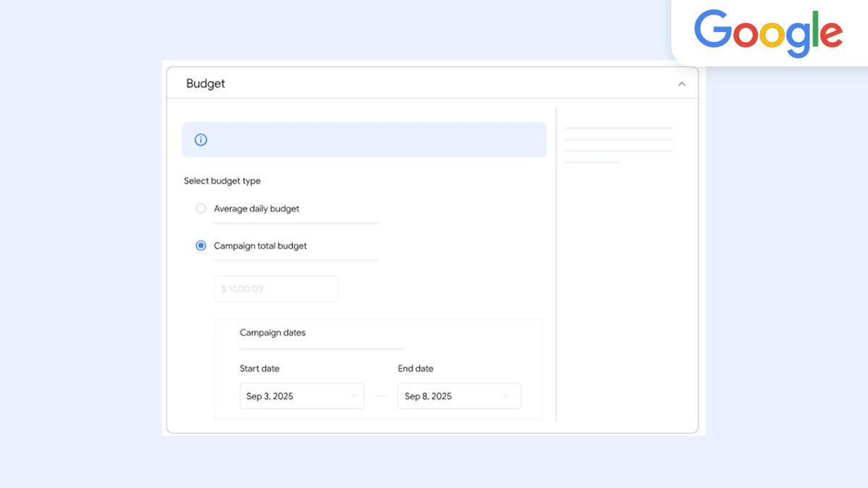This screenshot has height=488, width=868.
Task: Click the Average daily budget text label
Action: click(x=255, y=208)
